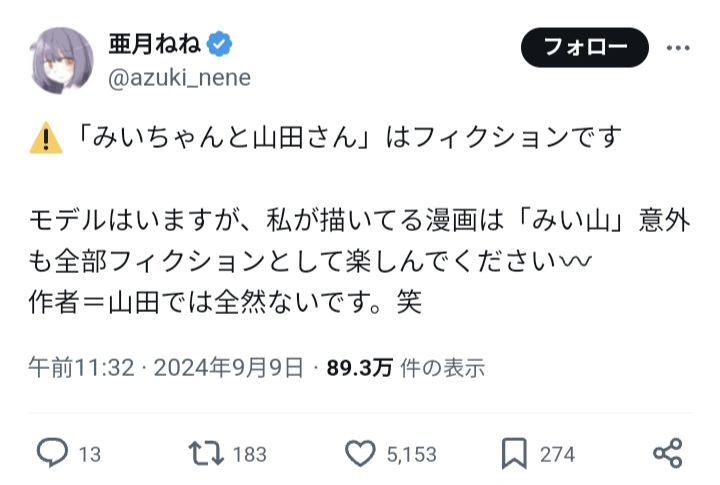Open the share icon menu
The width and height of the screenshot is (720, 485).
coord(667,453)
